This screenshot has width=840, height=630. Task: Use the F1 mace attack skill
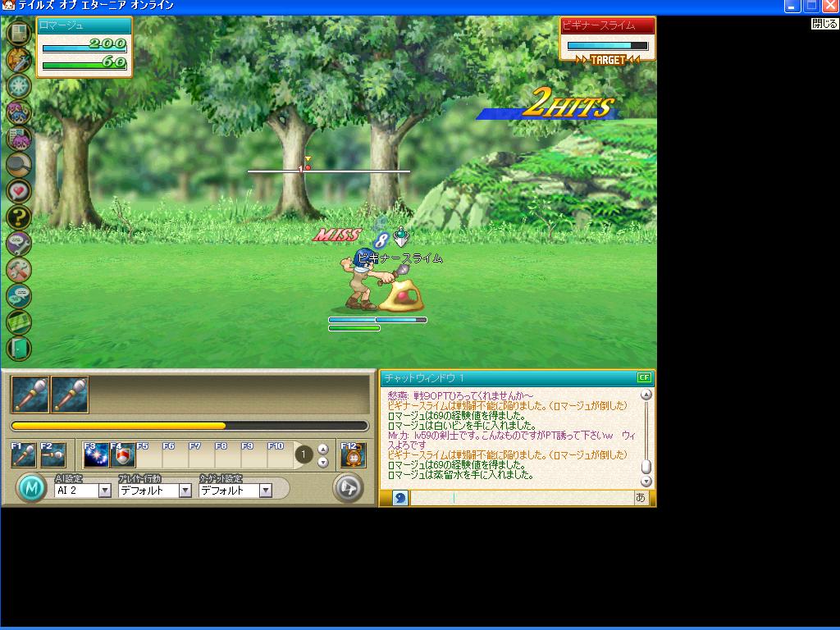(24, 454)
